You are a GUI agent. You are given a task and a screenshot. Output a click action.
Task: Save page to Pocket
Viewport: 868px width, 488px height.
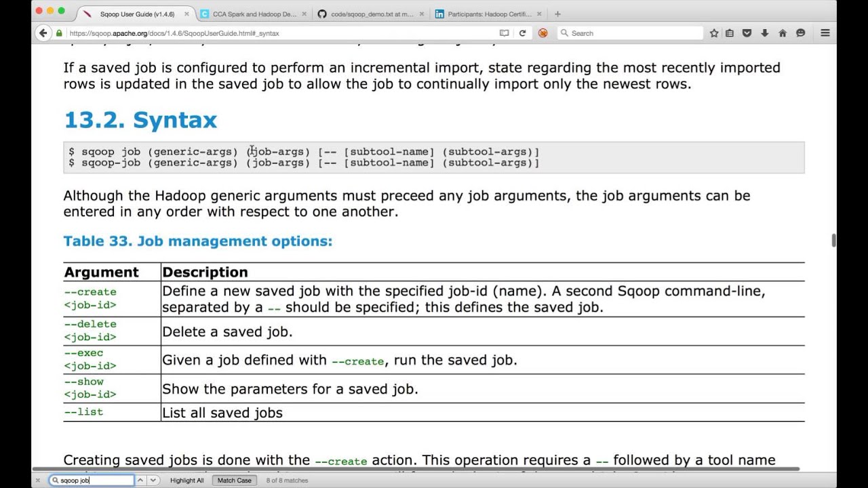point(747,33)
